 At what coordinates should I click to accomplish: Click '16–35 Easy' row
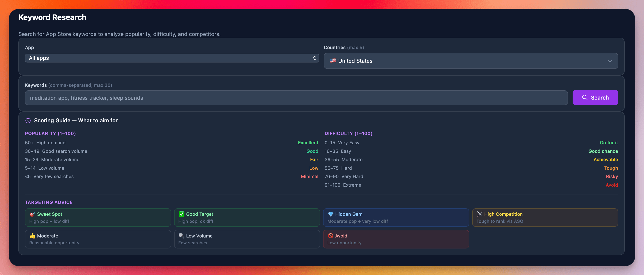(x=471, y=151)
